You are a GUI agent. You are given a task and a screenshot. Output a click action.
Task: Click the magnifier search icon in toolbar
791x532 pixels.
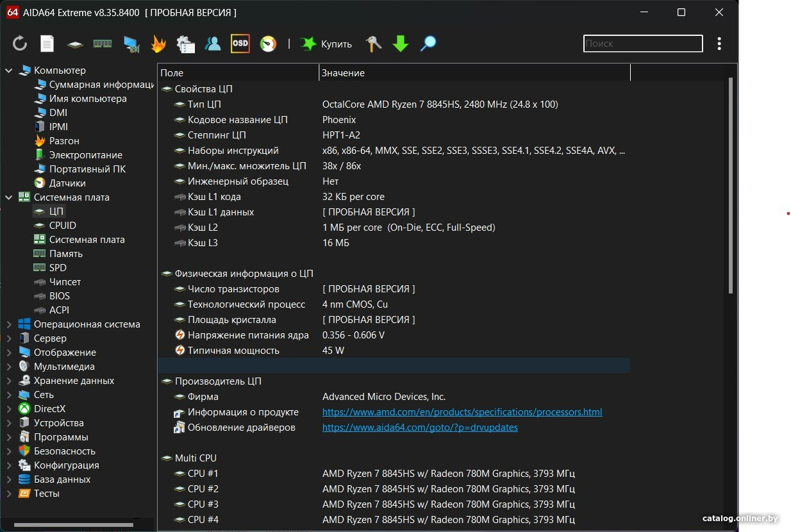point(428,44)
